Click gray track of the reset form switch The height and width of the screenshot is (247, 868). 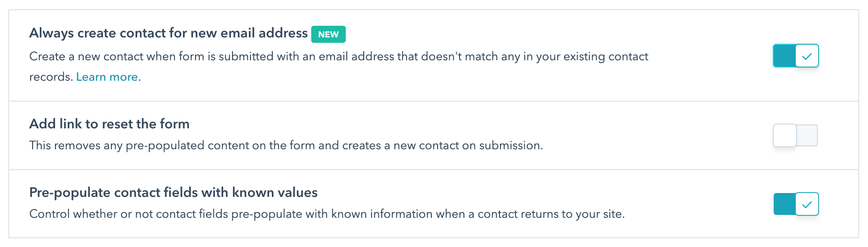pyautogui.click(x=808, y=136)
